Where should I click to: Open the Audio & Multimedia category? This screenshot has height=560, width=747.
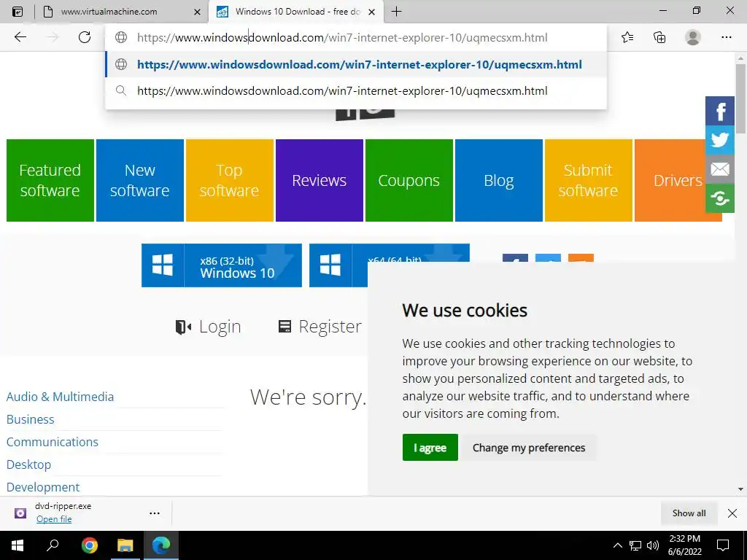pyautogui.click(x=60, y=397)
